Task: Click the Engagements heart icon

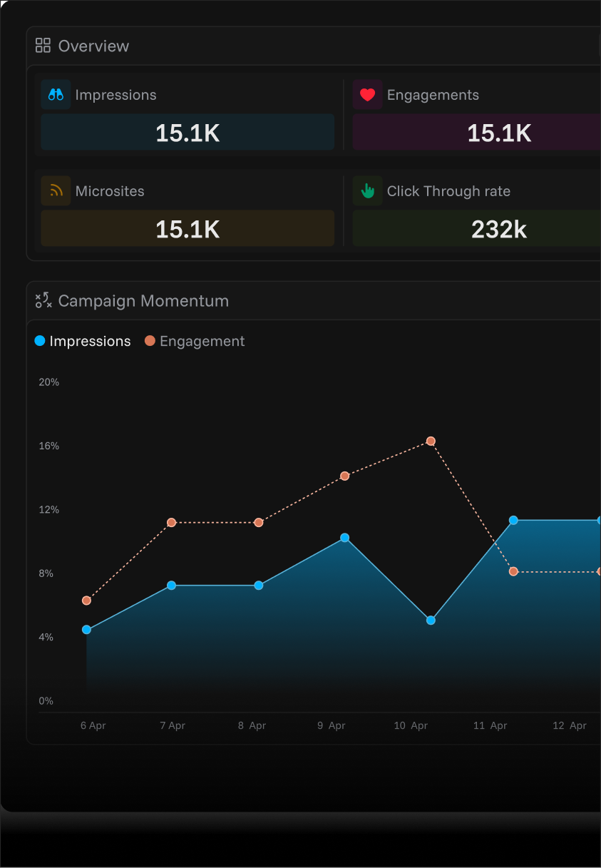Action: [x=367, y=94]
